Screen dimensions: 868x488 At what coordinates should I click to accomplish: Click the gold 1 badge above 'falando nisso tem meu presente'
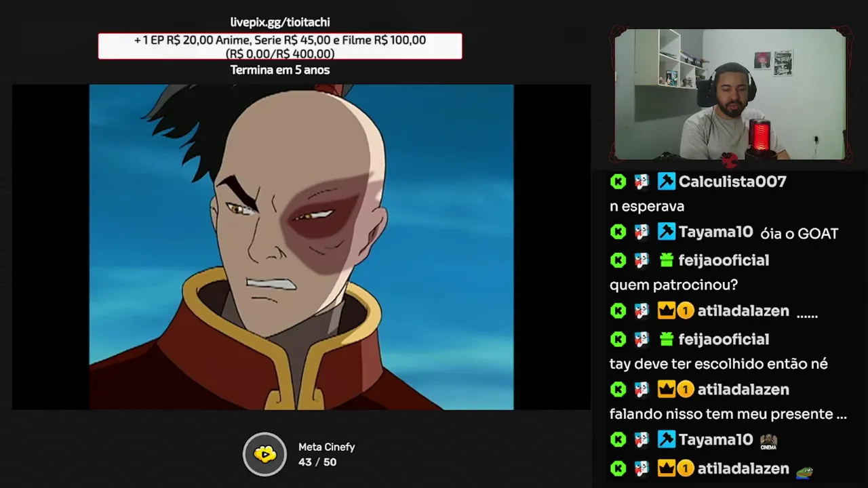tap(686, 390)
